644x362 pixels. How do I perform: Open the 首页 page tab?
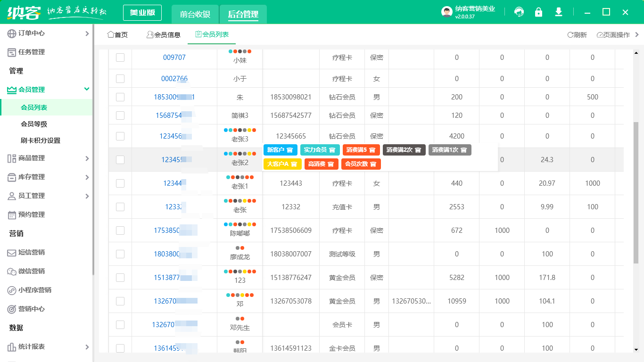click(117, 35)
